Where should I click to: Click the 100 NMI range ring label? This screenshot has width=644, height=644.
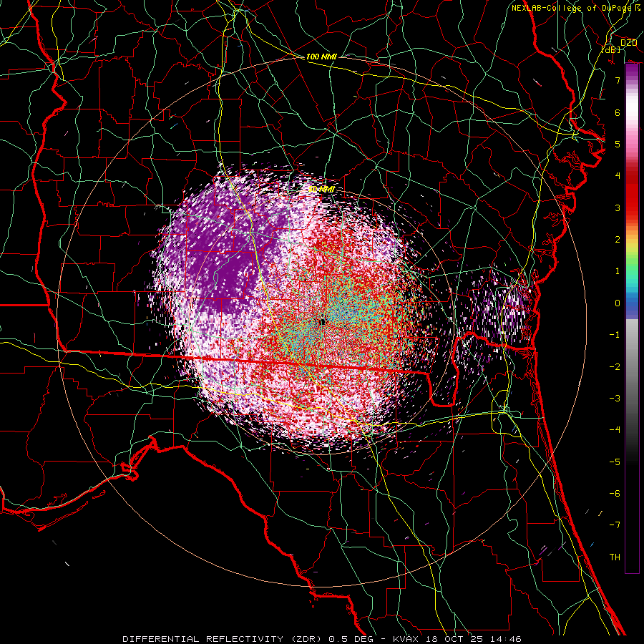(x=321, y=57)
